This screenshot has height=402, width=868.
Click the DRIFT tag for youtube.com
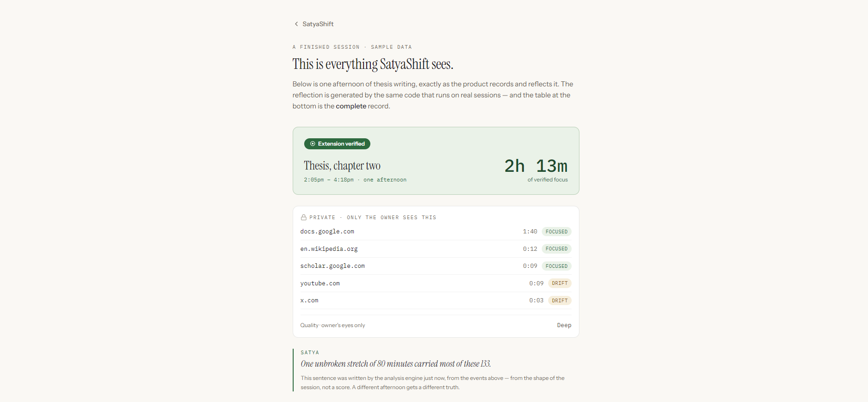coord(560,283)
